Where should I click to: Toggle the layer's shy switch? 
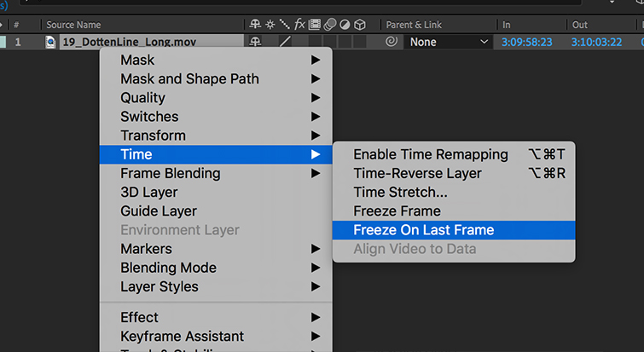254,41
